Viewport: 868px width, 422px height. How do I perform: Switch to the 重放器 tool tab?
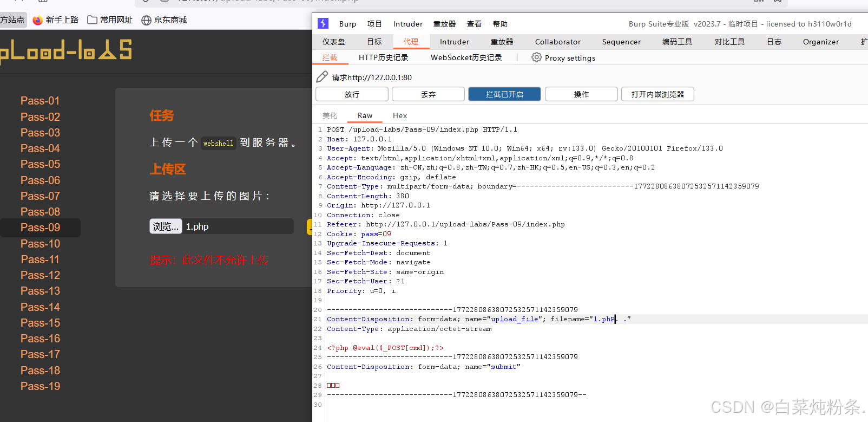pos(502,42)
